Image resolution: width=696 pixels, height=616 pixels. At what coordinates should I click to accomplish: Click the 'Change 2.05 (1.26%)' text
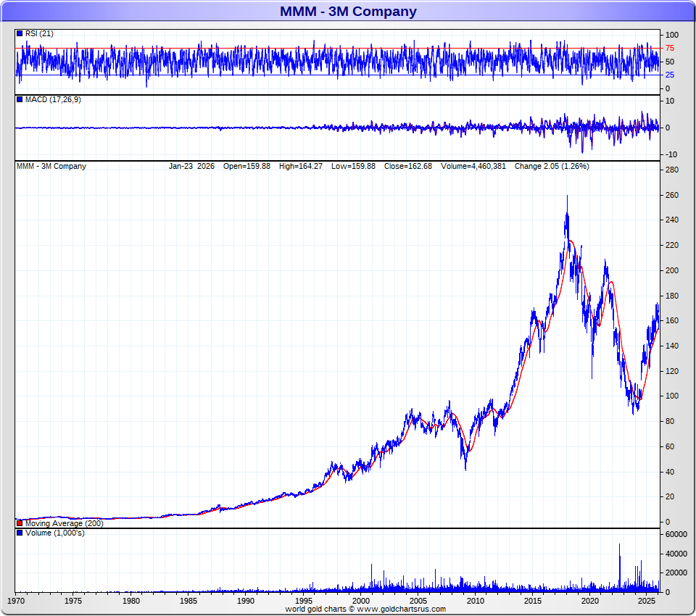pyautogui.click(x=552, y=166)
